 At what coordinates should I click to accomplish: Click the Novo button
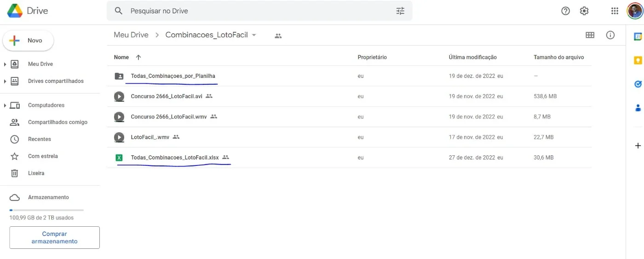click(x=29, y=41)
